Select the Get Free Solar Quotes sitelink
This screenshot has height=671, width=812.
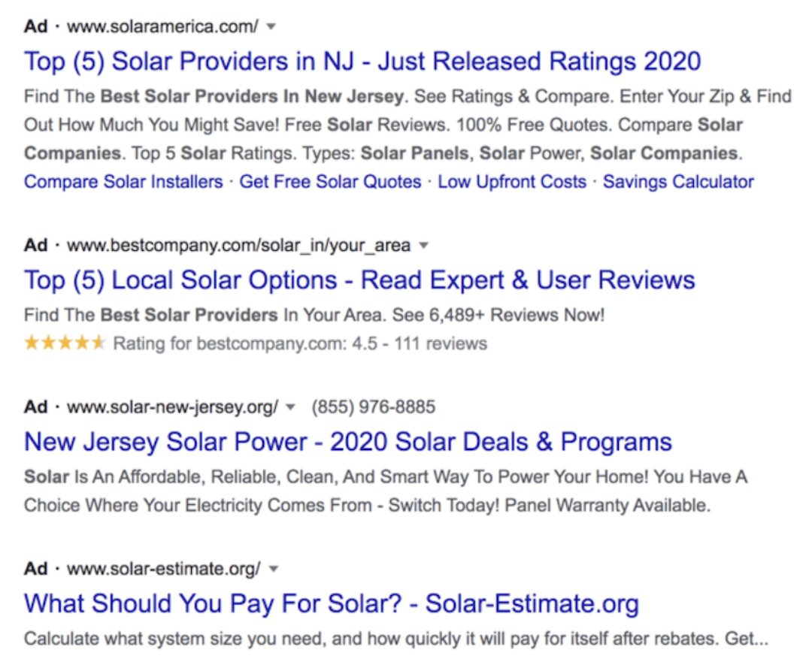click(330, 182)
